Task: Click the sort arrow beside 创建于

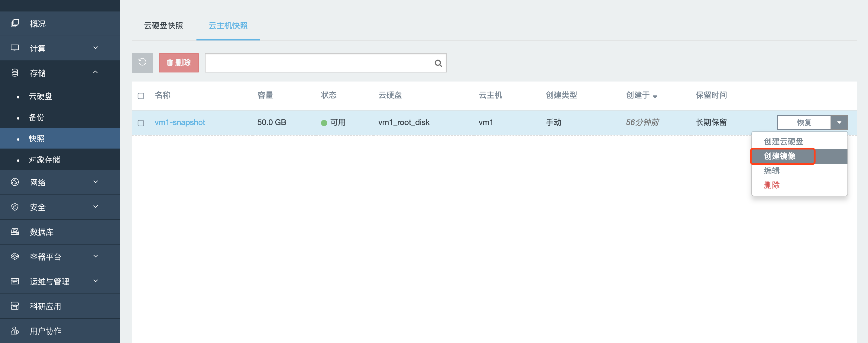Action: pyautogui.click(x=655, y=97)
